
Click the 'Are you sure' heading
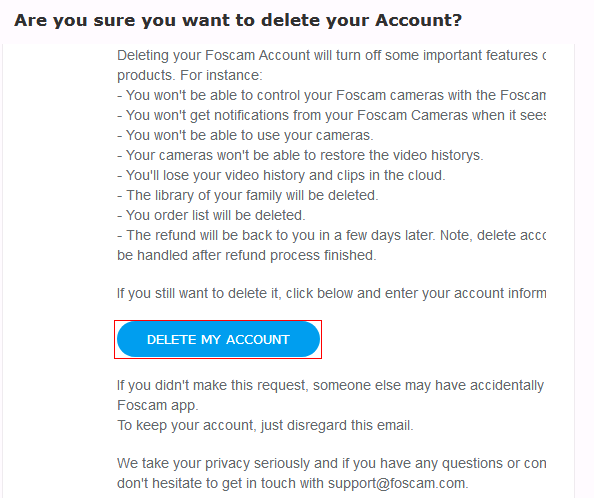tap(238, 20)
